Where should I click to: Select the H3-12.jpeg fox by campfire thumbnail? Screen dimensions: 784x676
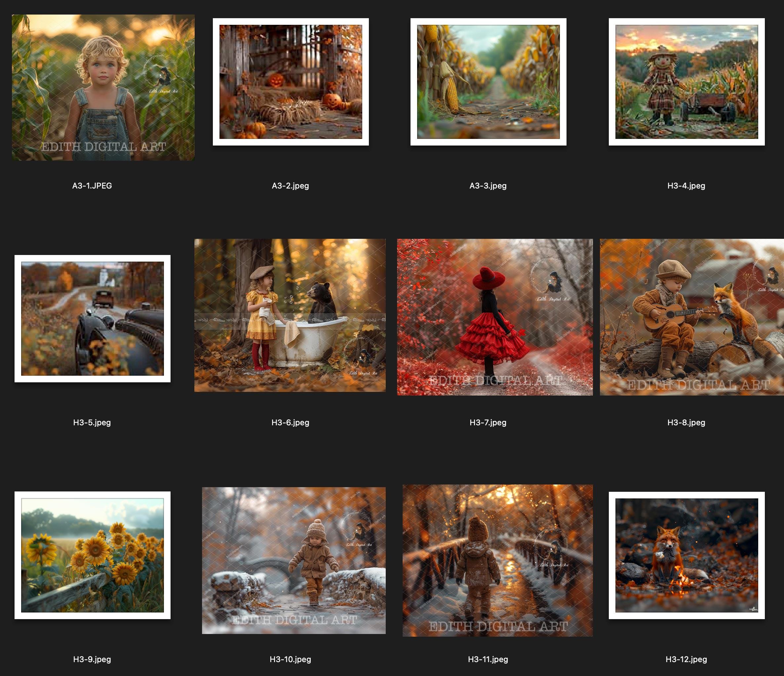coord(687,556)
